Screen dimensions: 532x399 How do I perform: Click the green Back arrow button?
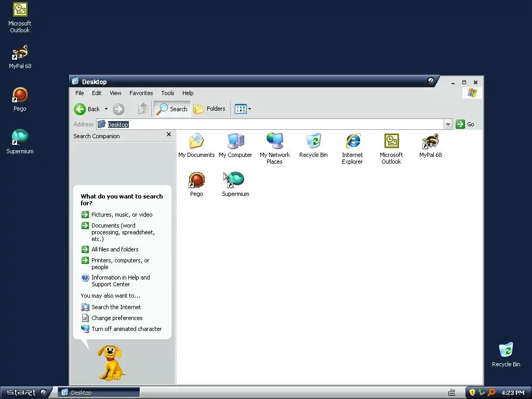[87, 109]
